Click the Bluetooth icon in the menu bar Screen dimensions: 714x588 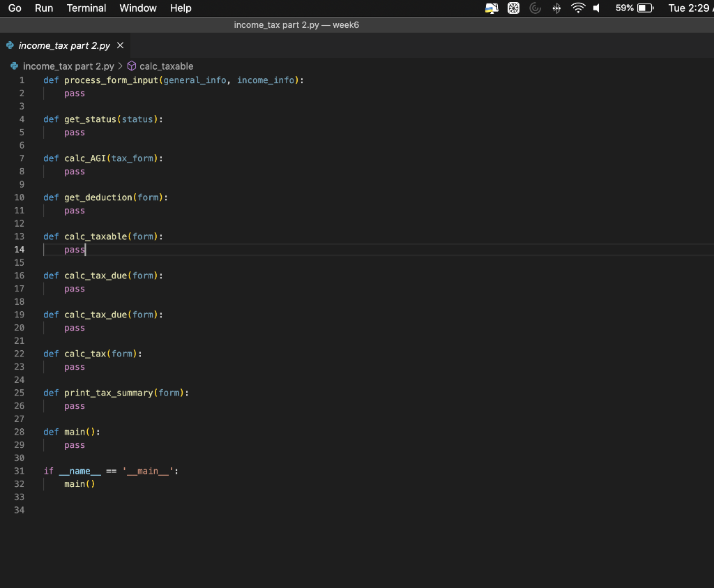556,8
